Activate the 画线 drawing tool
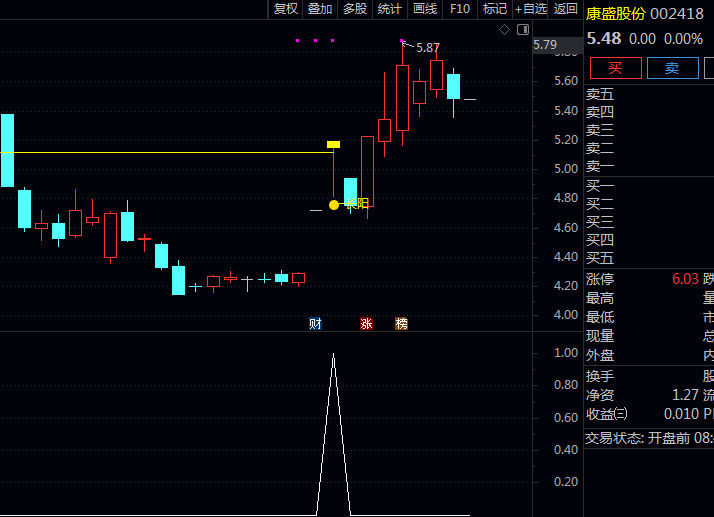714x517 pixels. 425,9
